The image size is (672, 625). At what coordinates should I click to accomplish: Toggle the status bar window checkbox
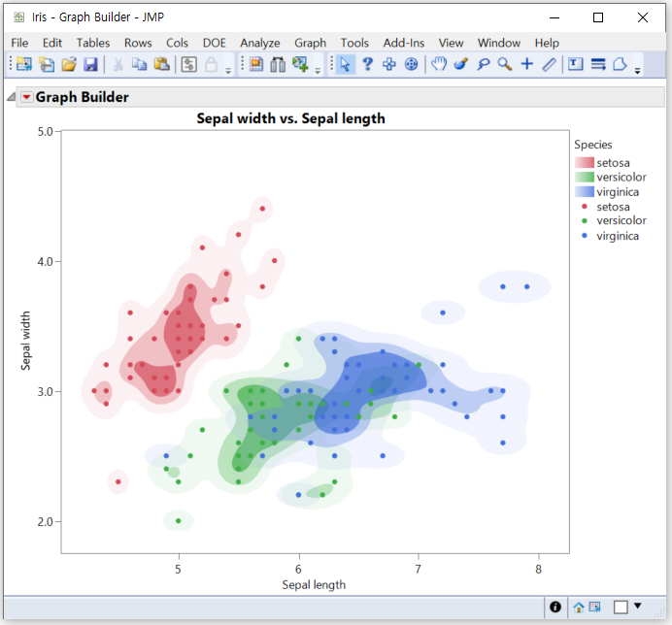[621, 607]
